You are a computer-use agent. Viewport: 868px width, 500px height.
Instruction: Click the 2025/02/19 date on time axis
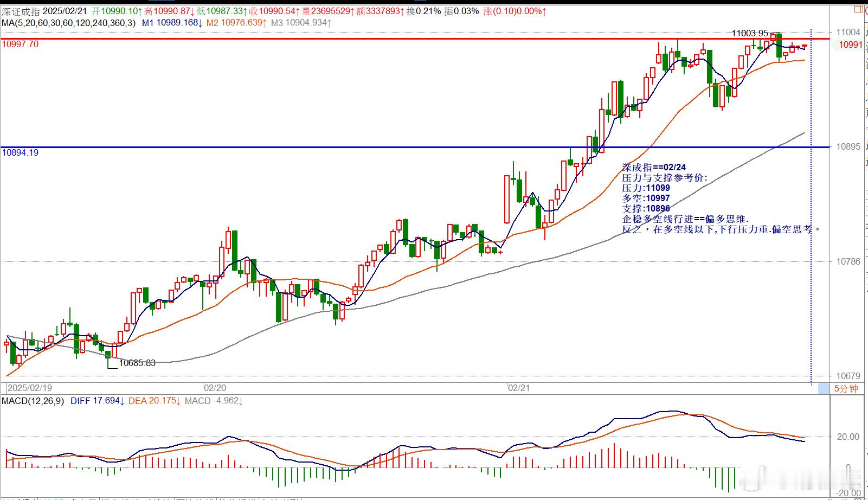click(x=30, y=388)
